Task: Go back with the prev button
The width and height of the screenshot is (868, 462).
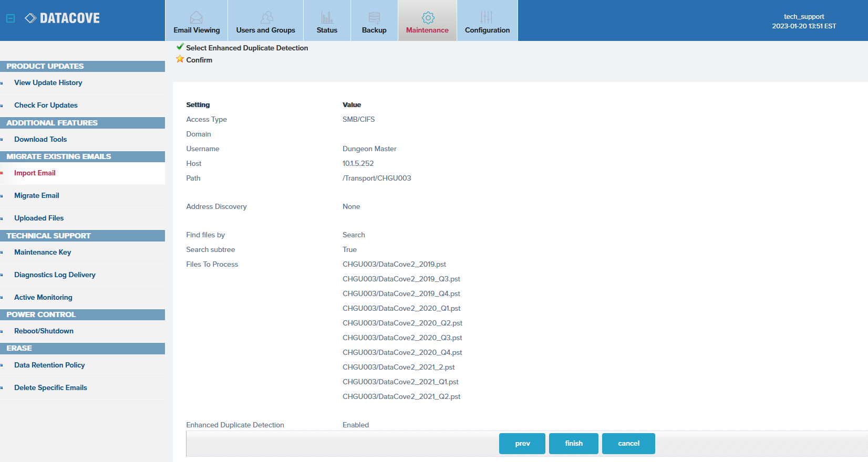Action: click(x=522, y=444)
